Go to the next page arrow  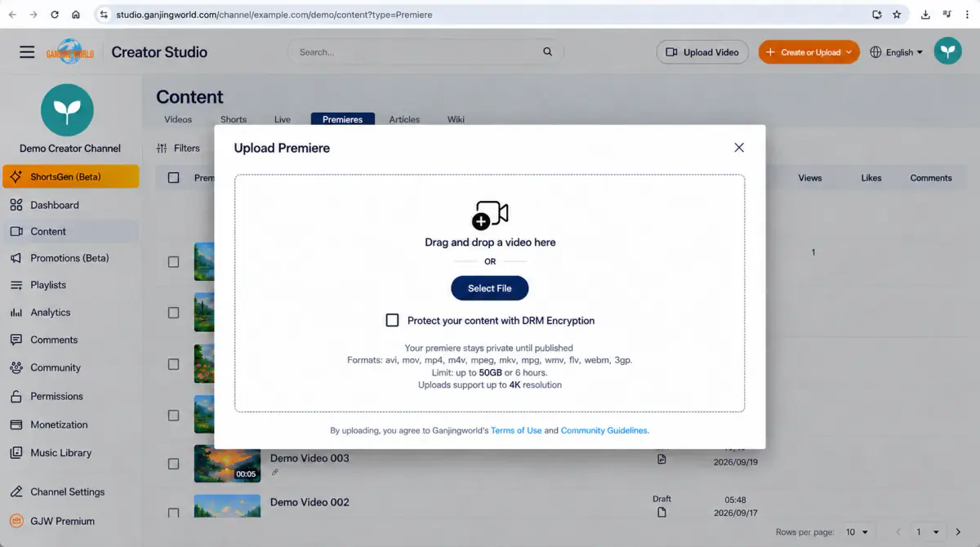coord(959,532)
